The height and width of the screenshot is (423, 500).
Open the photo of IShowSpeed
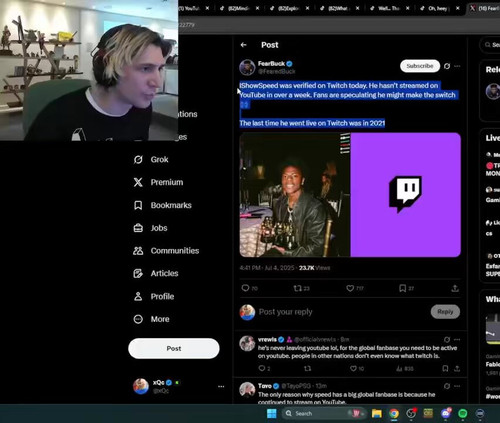[x=295, y=195]
